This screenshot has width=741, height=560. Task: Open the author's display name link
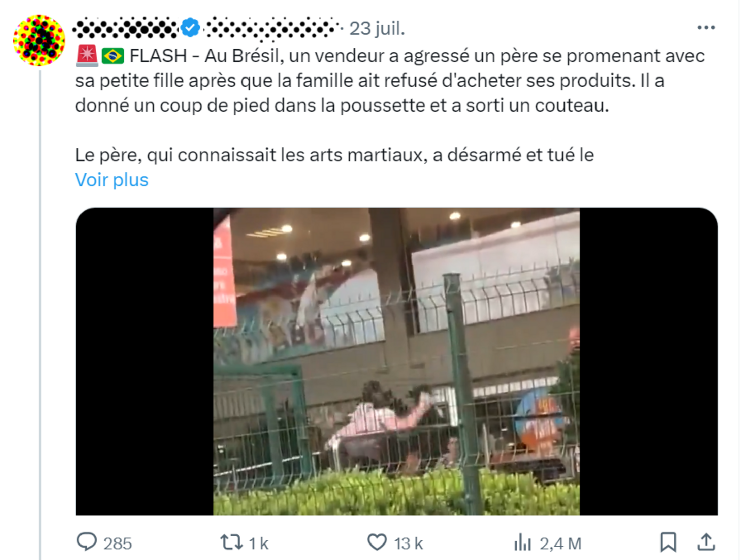click(125, 28)
